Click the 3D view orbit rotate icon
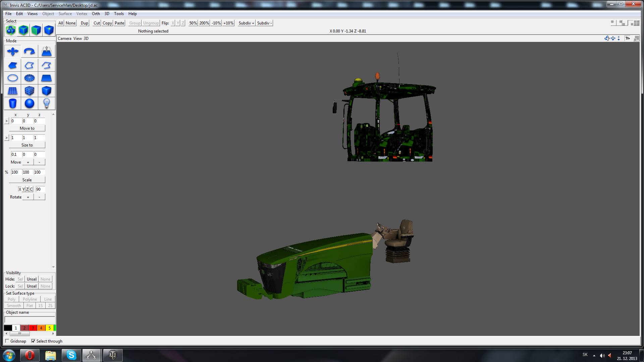The image size is (644, 362). (x=607, y=38)
